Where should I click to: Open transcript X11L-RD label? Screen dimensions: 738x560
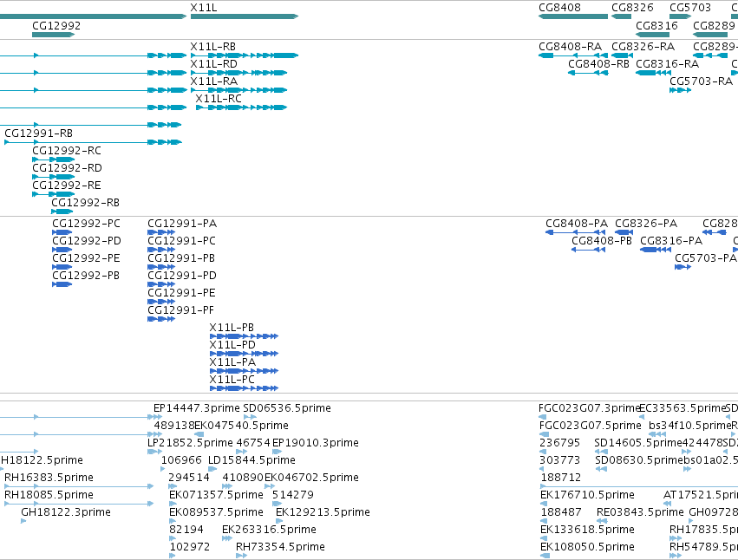[213, 64]
